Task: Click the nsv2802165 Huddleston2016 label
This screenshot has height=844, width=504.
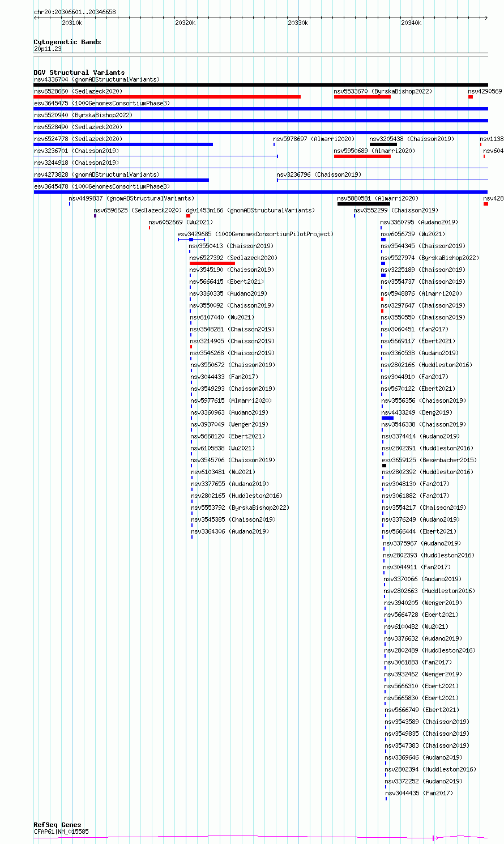Action: (237, 496)
